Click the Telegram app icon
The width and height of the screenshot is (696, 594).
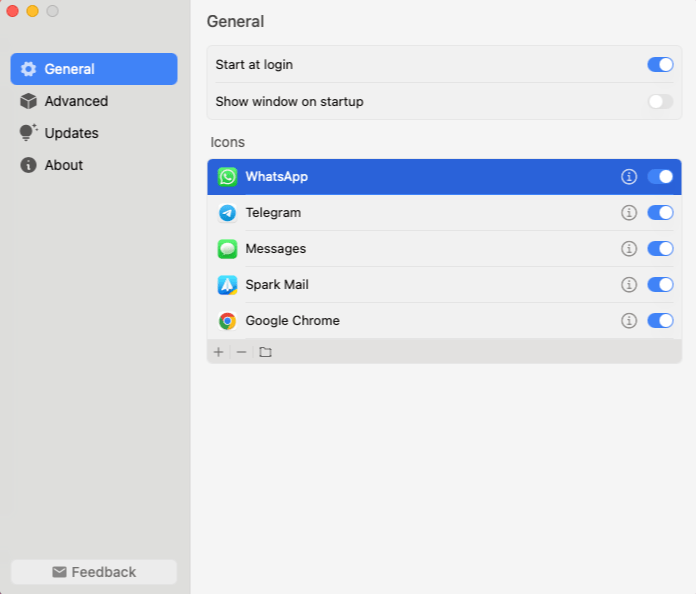click(x=227, y=213)
